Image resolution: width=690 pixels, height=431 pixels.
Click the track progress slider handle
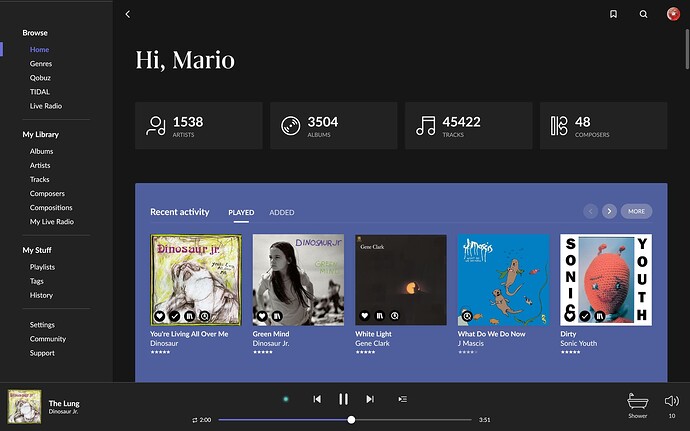click(351, 420)
